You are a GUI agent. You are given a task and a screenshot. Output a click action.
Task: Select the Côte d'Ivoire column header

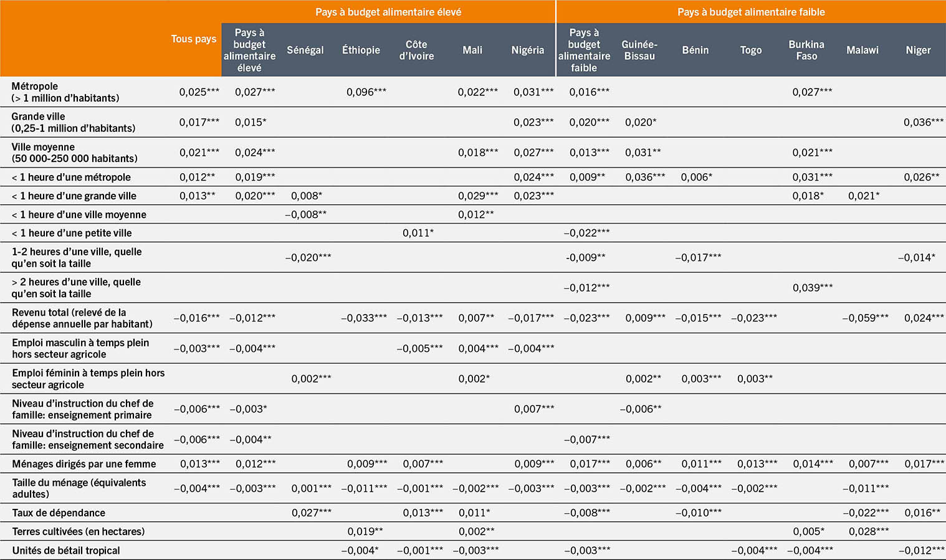point(416,50)
